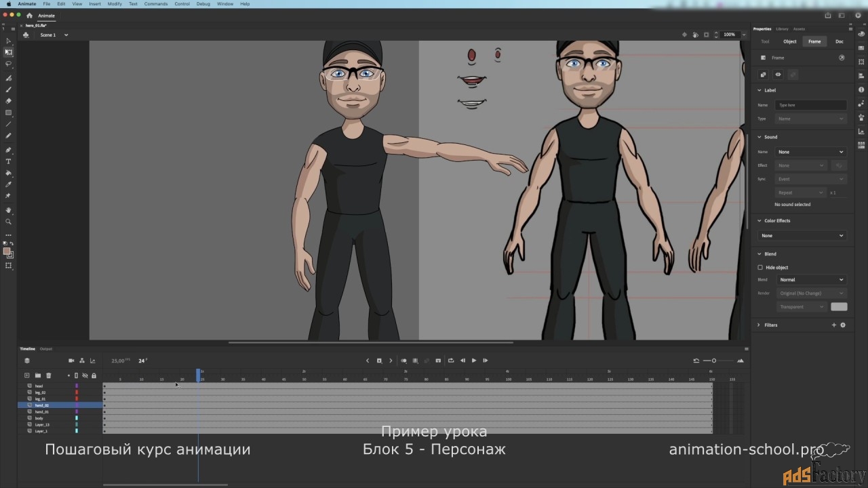Enable the Hide object checkbox
Image resolution: width=868 pixels, height=488 pixels.
760,268
